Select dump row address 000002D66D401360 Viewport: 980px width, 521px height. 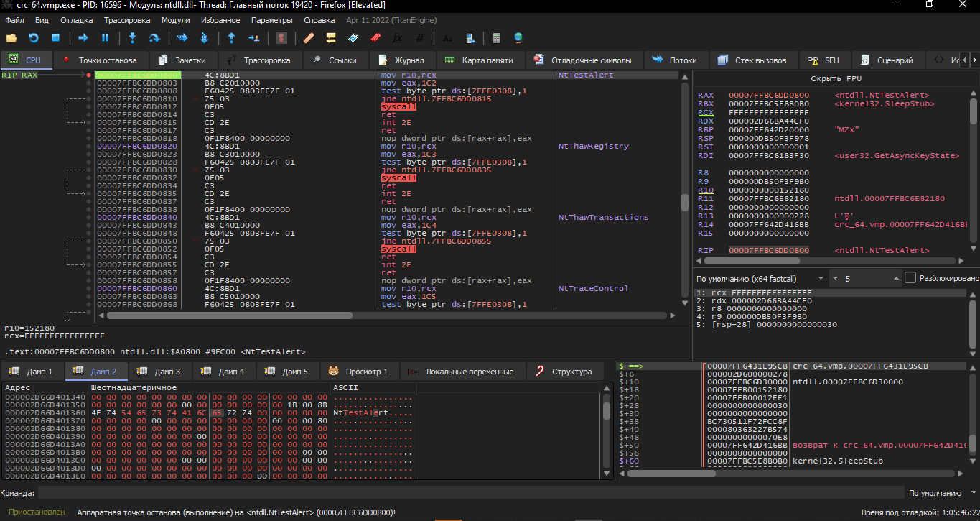(x=45, y=413)
